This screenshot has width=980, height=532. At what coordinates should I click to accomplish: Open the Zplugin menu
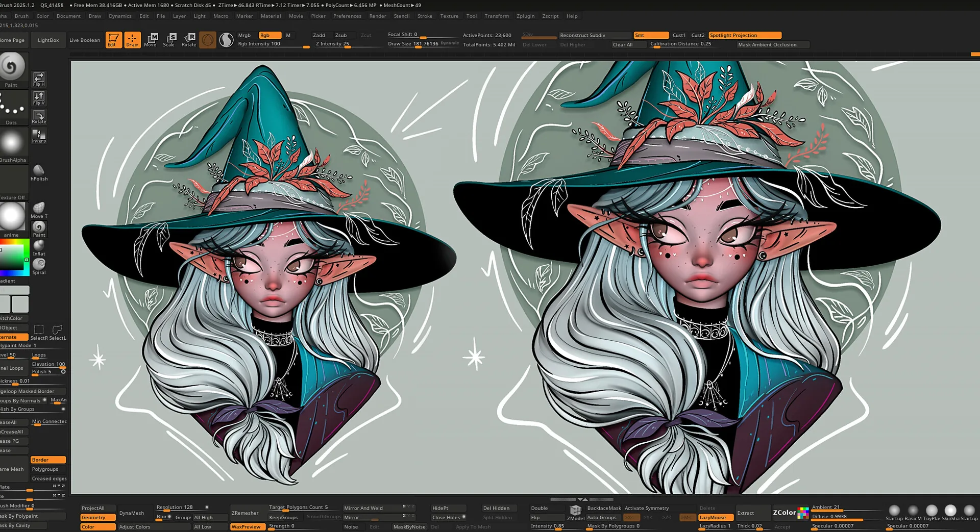(x=525, y=16)
